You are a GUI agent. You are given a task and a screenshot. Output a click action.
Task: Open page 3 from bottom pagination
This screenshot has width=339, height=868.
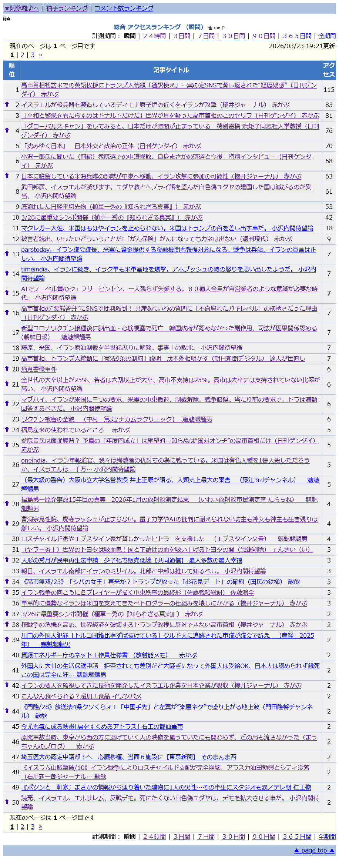tap(33, 827)
